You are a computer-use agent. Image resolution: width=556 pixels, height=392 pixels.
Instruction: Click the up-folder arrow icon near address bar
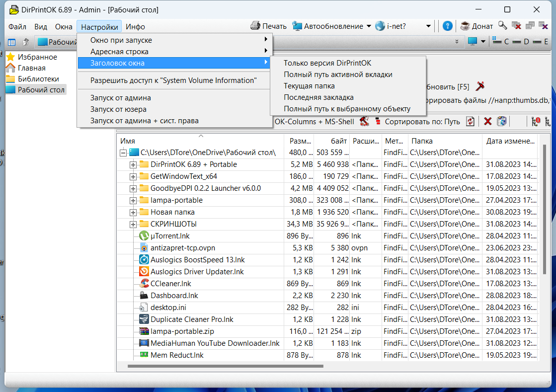point(25,42)
